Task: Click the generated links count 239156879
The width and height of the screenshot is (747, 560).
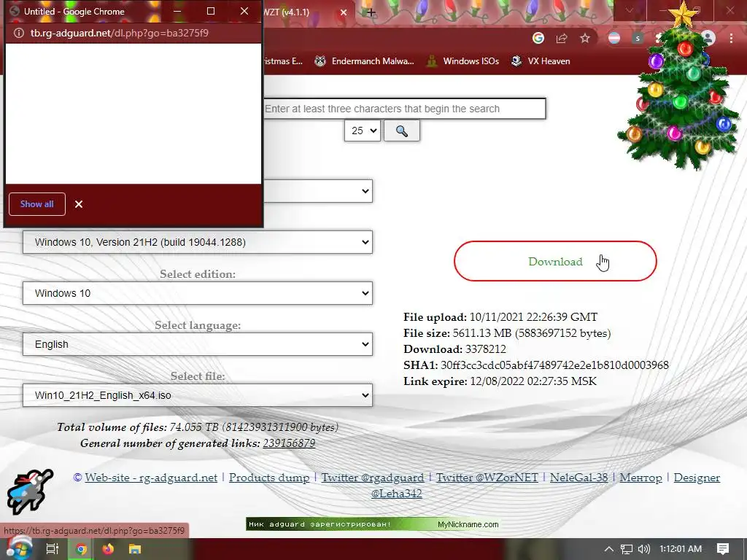Action: (x=289, y=443)
